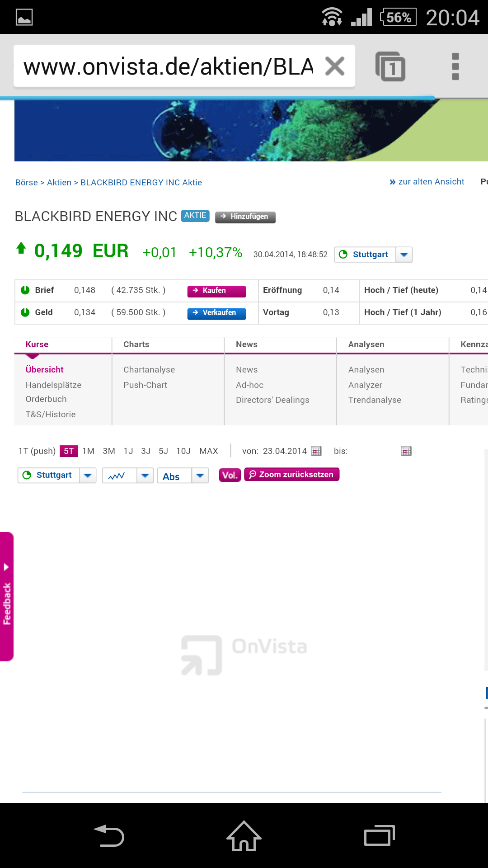
Task: Open the Analysen tab
Action: 366,344
